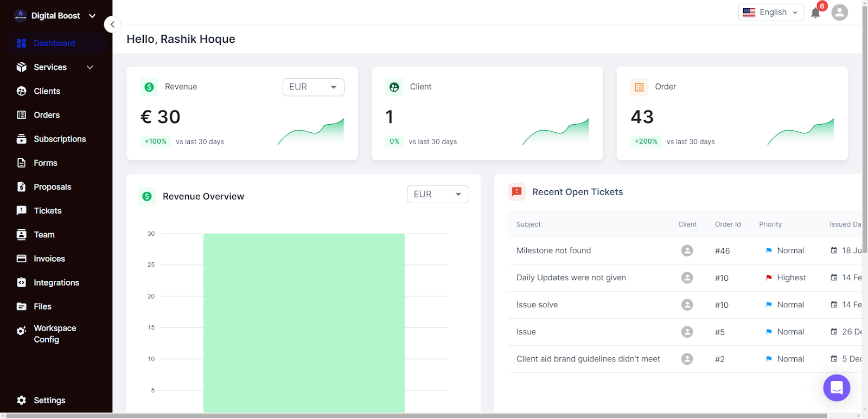Open the chat support bubble
This screenshot has width=868, height=419.
837,388
